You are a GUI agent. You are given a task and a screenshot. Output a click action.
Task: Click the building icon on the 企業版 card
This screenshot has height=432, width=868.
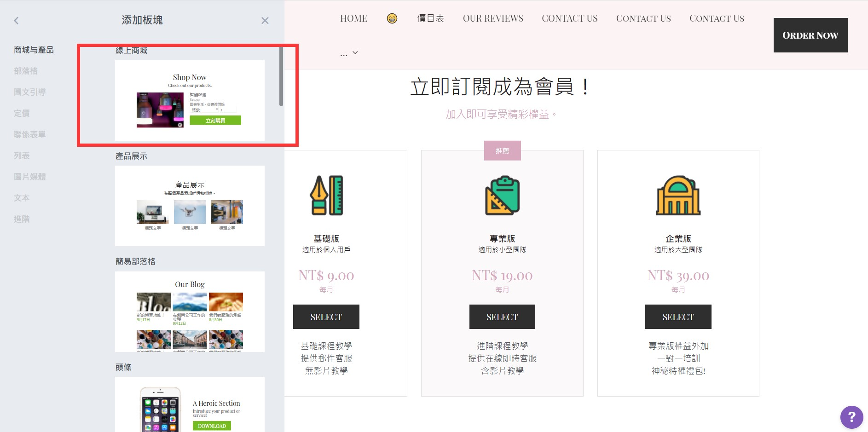tap(678, 195)
